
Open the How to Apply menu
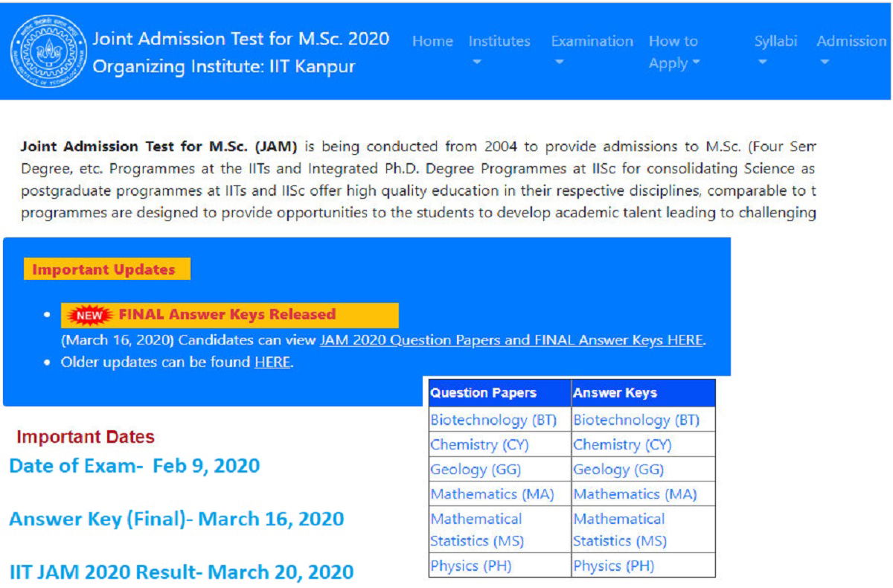pos(674,52)
